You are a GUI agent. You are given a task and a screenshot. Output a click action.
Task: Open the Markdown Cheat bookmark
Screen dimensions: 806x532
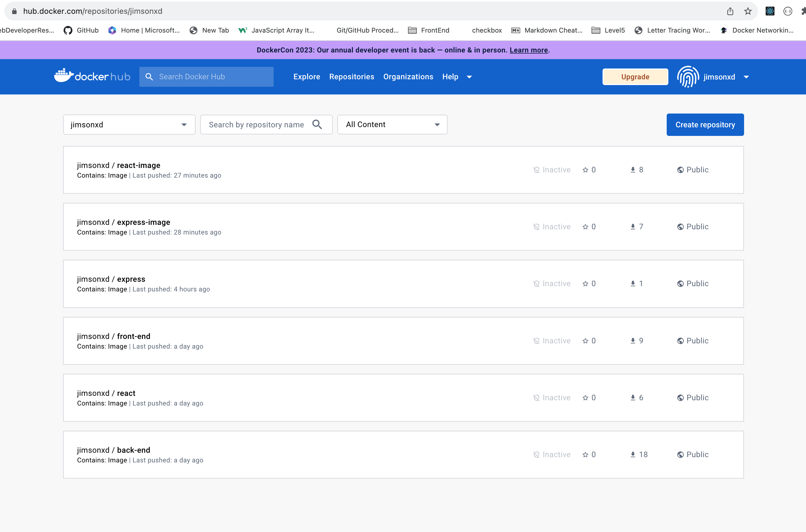click(547, 30)
